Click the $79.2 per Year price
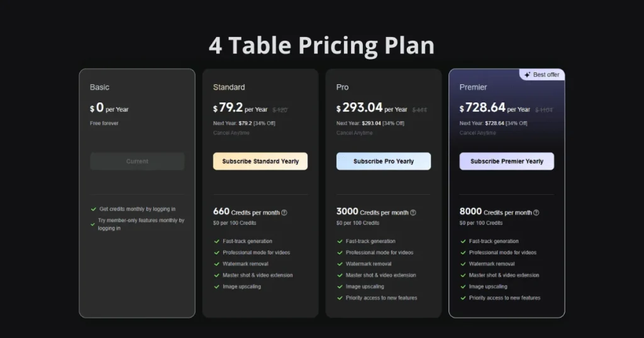 [x=240, y=108]
